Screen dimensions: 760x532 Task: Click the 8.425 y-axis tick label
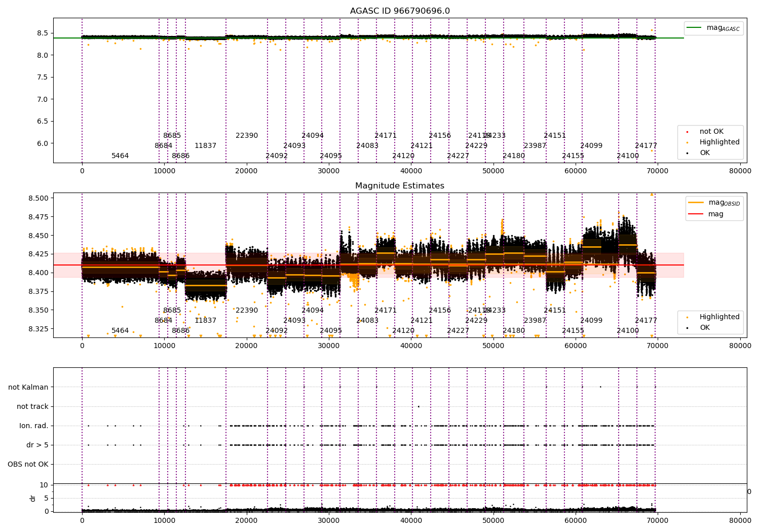click(39, 254)
